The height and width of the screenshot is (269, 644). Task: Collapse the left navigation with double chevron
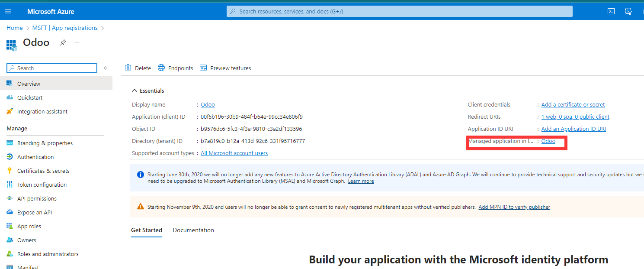(x=106, y=68)
